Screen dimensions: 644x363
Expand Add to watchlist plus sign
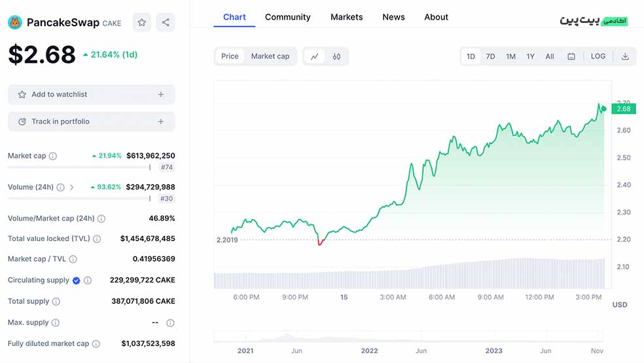pos(161,94)
